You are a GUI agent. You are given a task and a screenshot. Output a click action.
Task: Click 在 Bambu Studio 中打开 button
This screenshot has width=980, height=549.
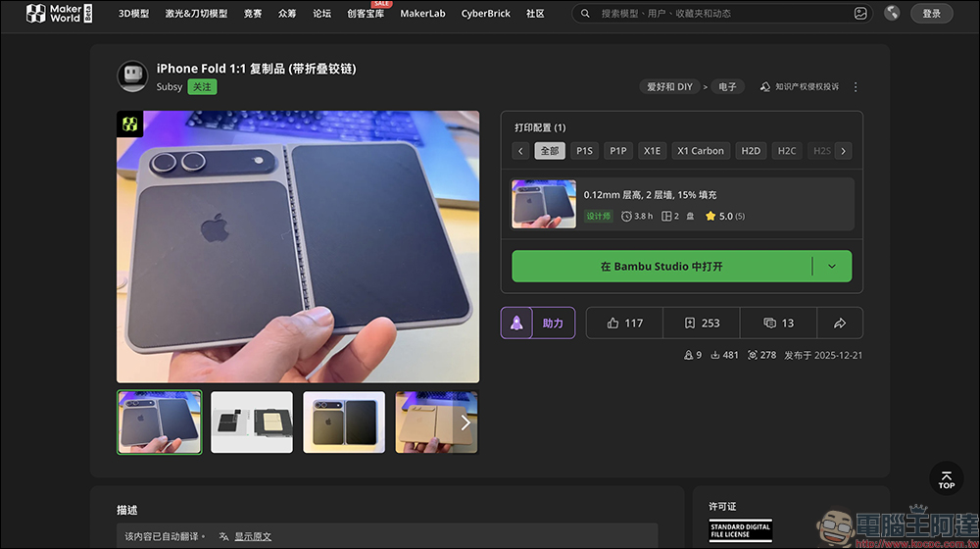(x=661, y=267)
